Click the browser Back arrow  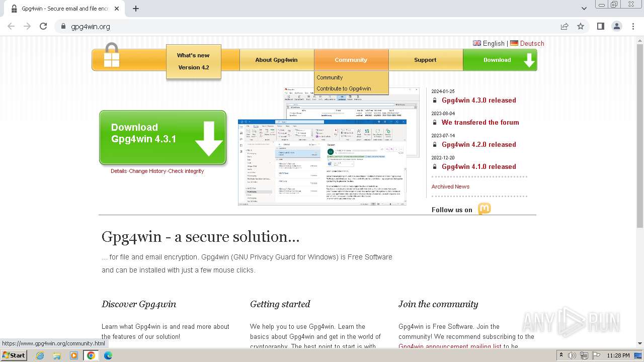point(11,27)
